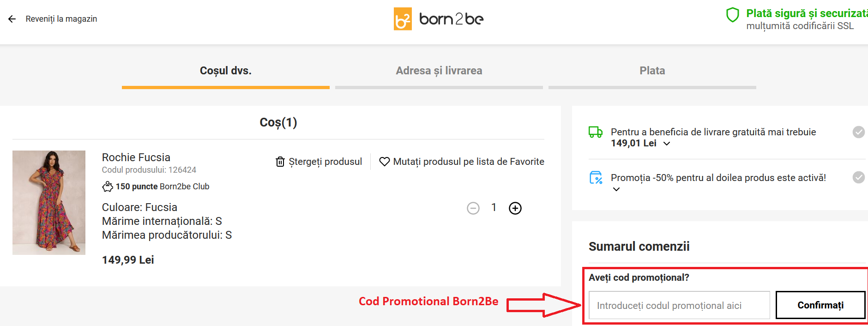
Task: Click the trash icon to delete product
Action: click(x=280, y=162)
